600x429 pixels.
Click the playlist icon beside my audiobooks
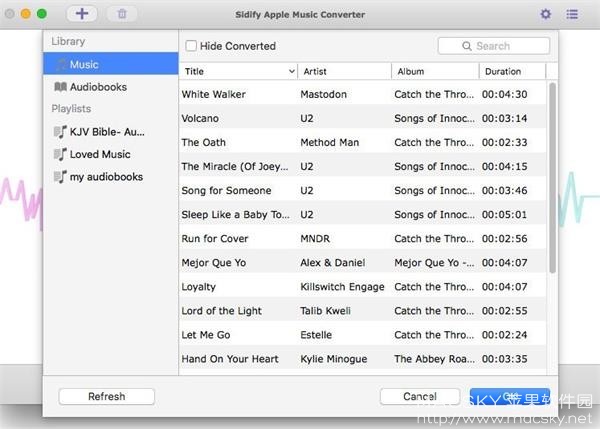pyautogui.click(x=60, y=177)
